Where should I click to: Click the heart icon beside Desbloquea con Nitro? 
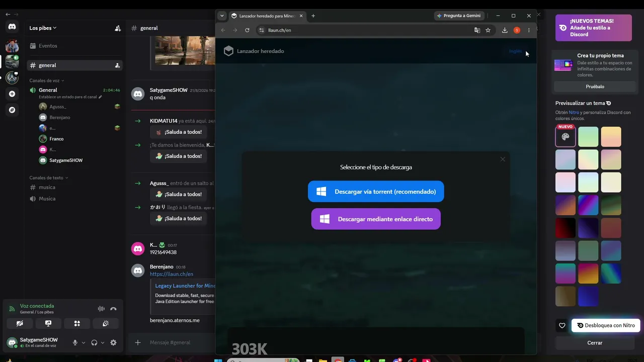tap(562, 325)
